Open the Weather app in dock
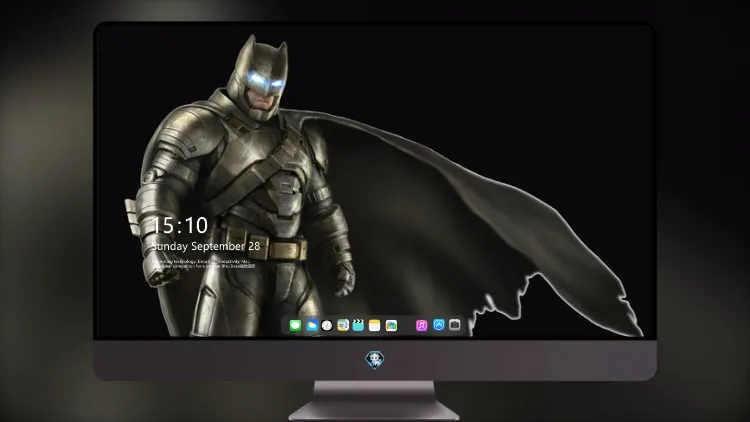The height and width of the screenshot is (422, 750). coord(312,326)
